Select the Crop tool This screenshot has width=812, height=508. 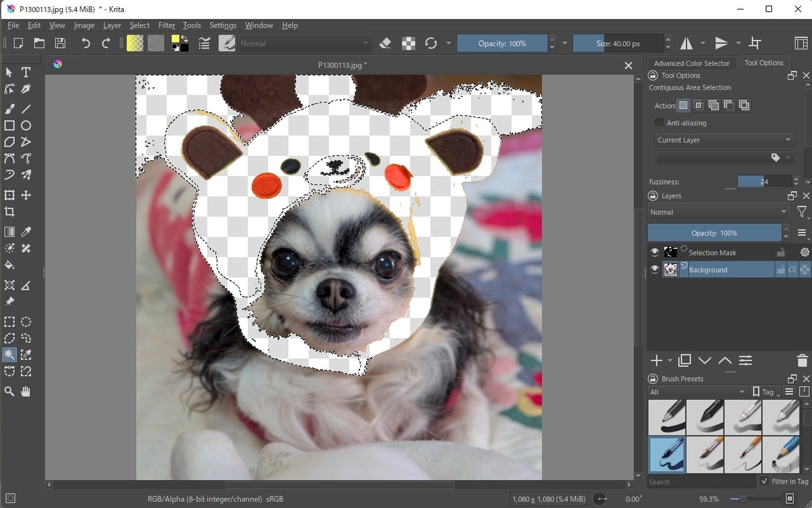point(9,212)
